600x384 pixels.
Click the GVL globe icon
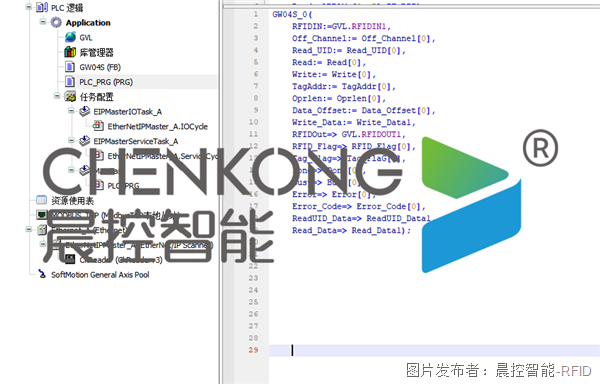(x=70, y=37)
